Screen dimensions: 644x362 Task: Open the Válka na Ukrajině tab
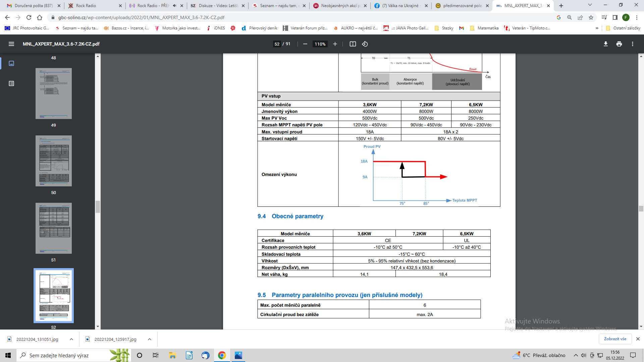(x=401, y=6)
